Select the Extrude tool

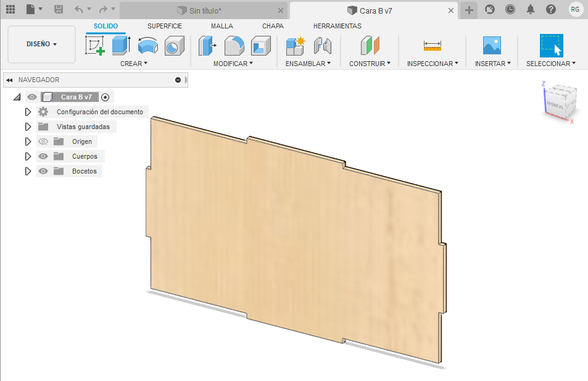tap(122, 46)
